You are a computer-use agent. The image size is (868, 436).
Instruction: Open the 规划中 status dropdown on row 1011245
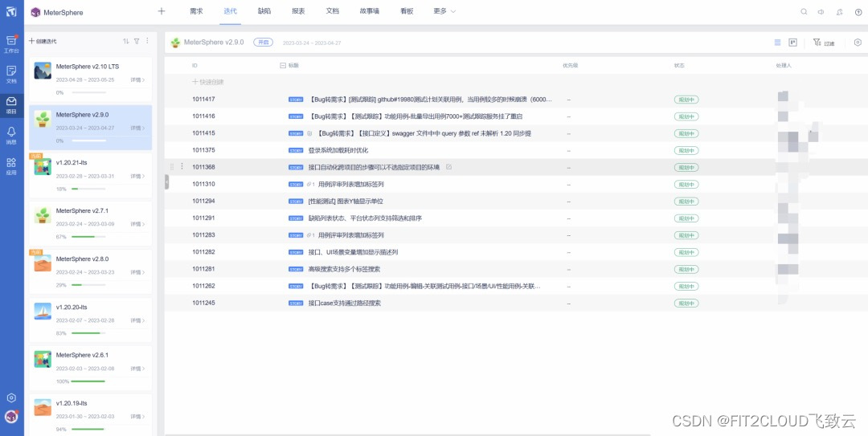(x=686, y=304)
